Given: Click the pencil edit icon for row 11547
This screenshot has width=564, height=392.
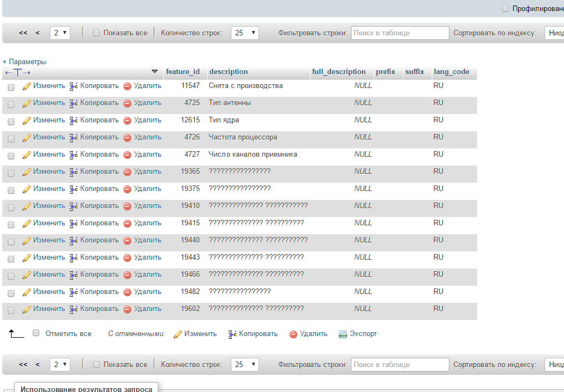Looking at the screenshot, I should click(x=27, y=86).
